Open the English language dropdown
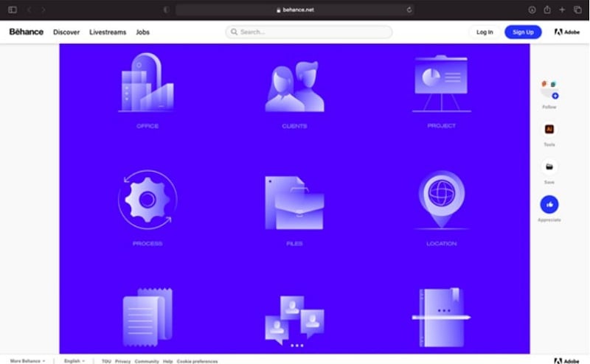This screenshot has width=590, height=364. click(x=74, y=361)
